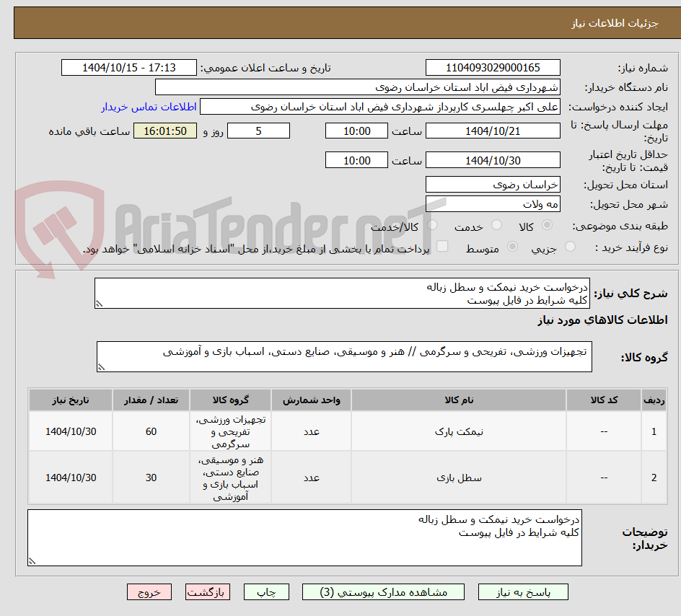The image size is (681, 616).
Task: Click quantity cell showing 30
Action: coord(151,478)
